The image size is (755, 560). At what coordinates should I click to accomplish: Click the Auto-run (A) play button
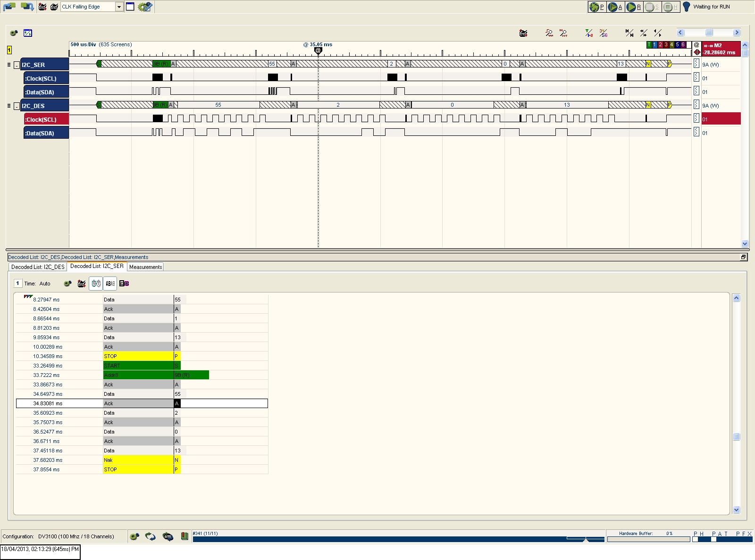615,7
